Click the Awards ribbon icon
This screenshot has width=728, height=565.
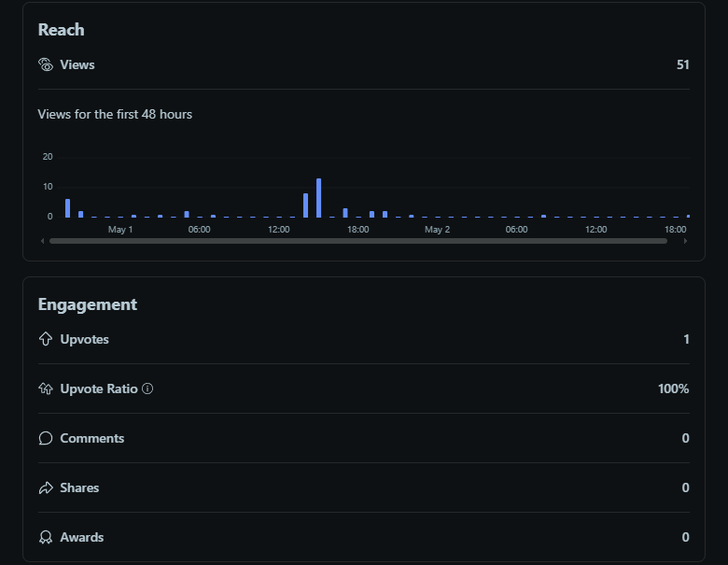tap(46, 537)
